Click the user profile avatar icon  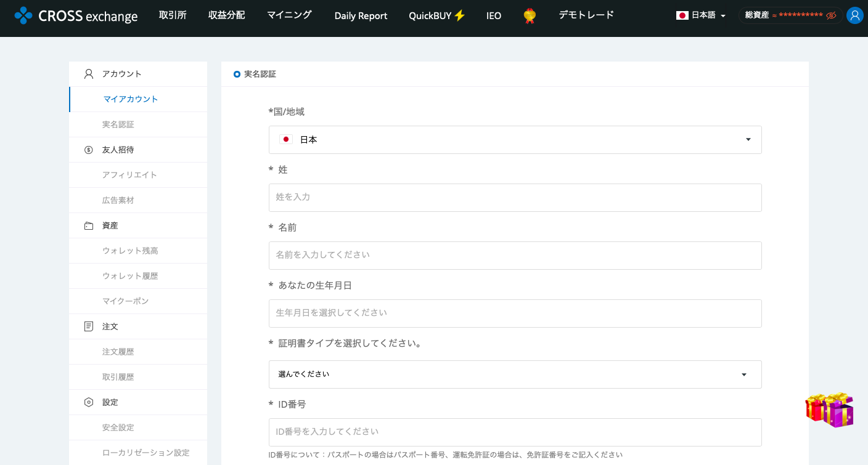(855, 15)
